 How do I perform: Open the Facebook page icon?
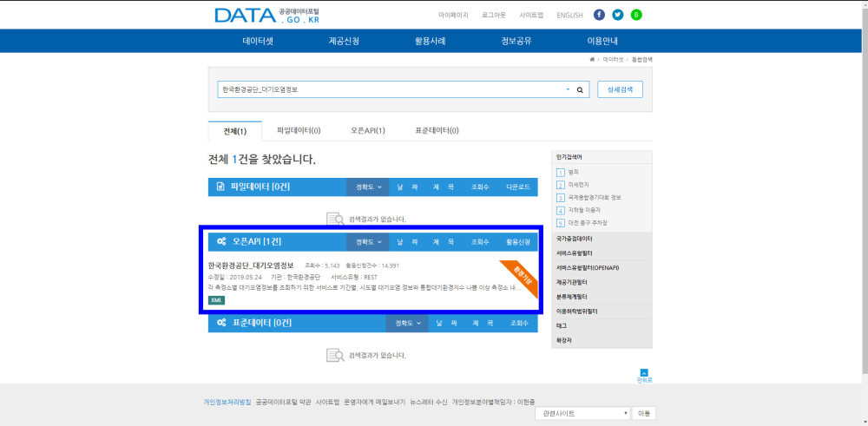599,15
